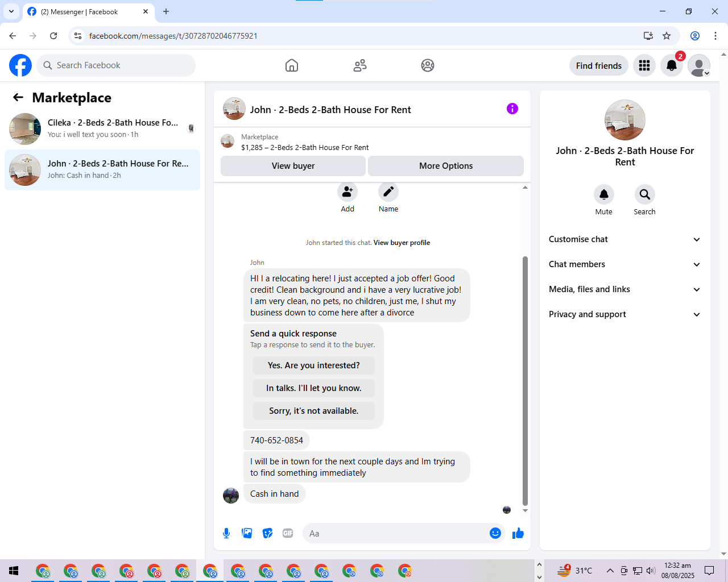Click the listing thumbnail next to $1,285
This screenshot has height=582, width=728.
point(227,142)
